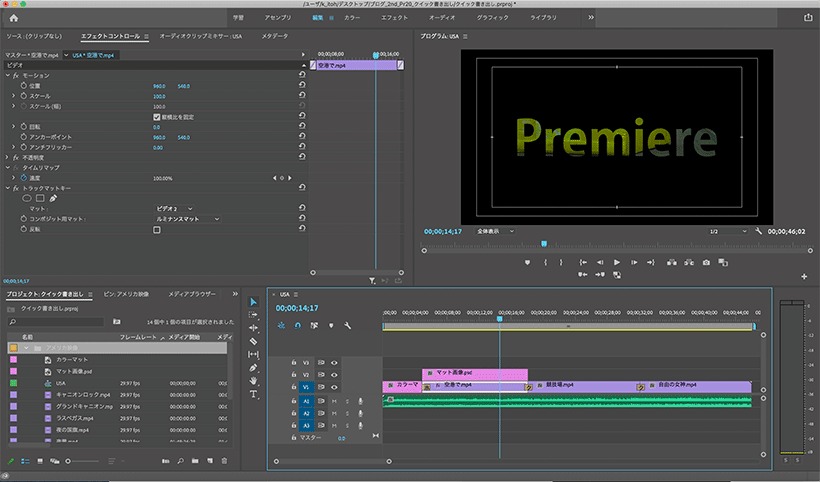
Task: Collapse the アメリカ映像 bin
Action: [x=26, y=348]
